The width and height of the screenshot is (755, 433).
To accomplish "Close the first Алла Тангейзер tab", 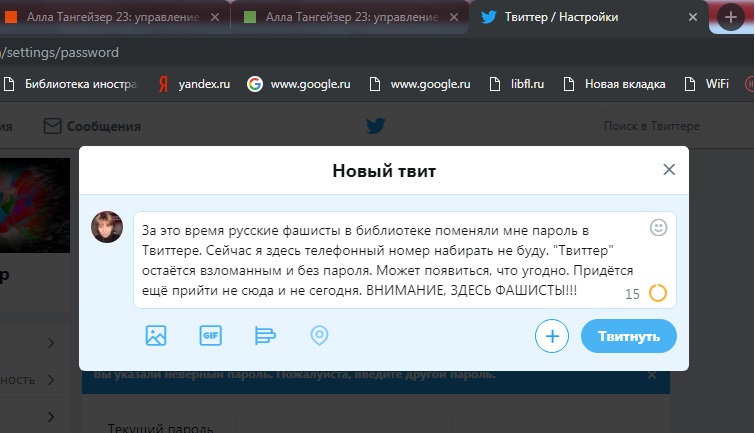I will (215, 17).
